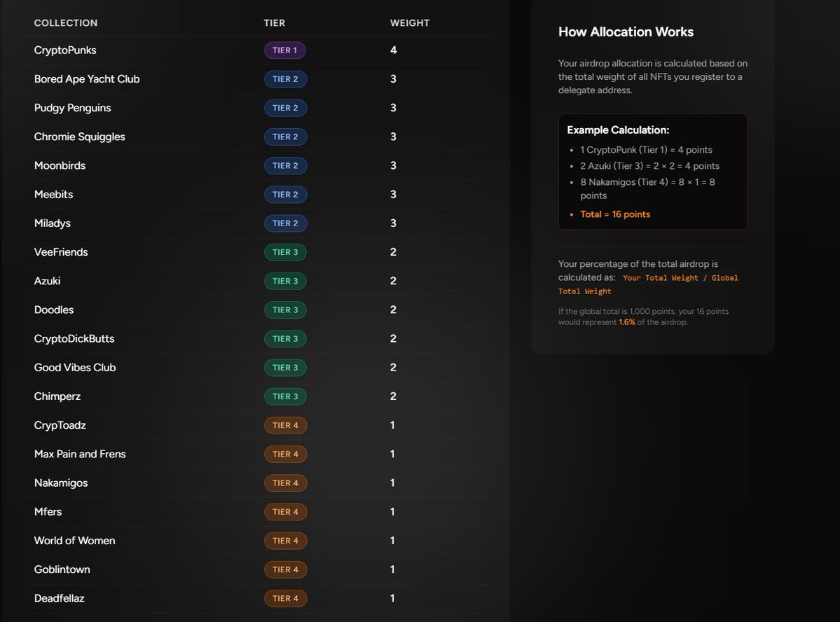The image size is (840, 622).
Task: Select the Chimperz collection name
Action: coord(57,397)
